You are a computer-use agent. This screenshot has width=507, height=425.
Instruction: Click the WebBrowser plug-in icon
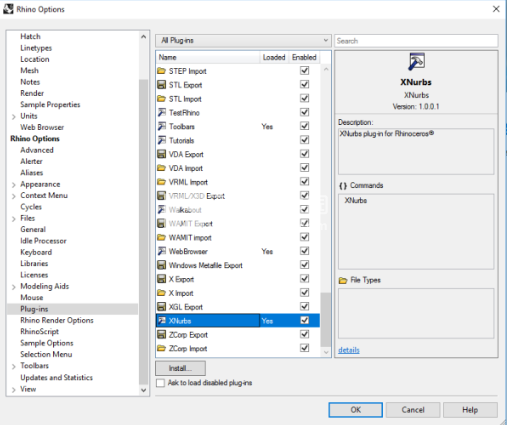tap(161, 251)
